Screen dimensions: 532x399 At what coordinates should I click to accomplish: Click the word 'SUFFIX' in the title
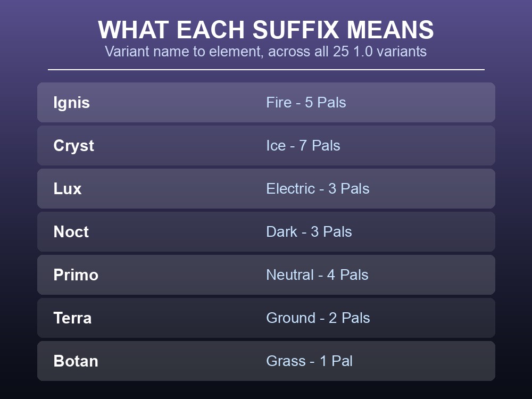tap(296, 30)
